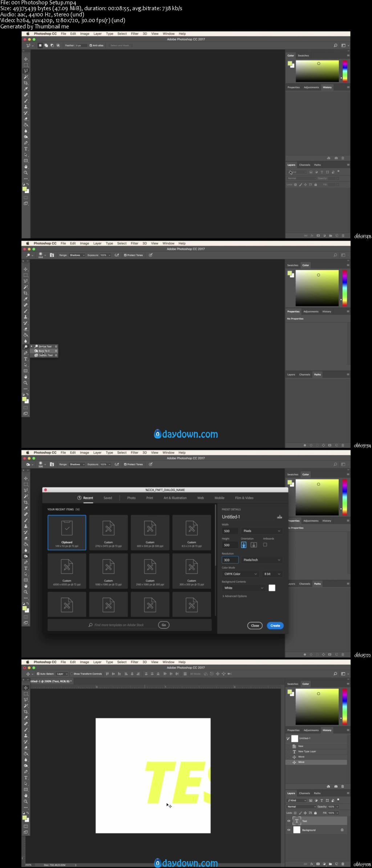The height and width of the screenshot is (868, 372).
Task: Click the Go button beside Adobe Stock search
Action: pyautogui.click(x=164, y=625)
